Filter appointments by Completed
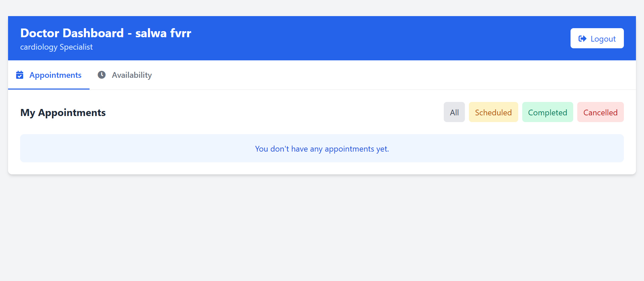Screen dimensions: 644x281 tap(547, 112)
